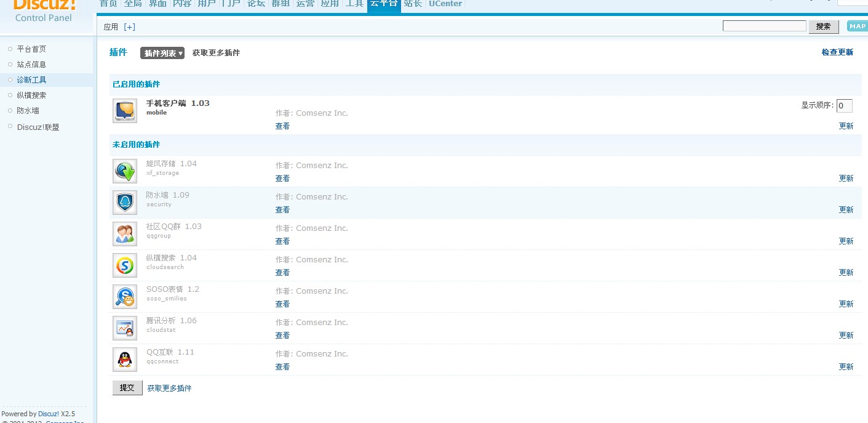This screenshot has width=868, height=423.
Task: Open the Discuz! link in footer
Action: pyautogui.click(x=49, y=414)
